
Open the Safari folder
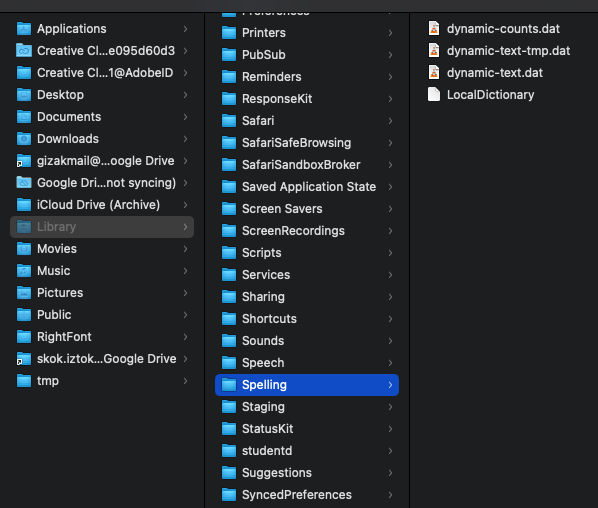tap(307, 121)
